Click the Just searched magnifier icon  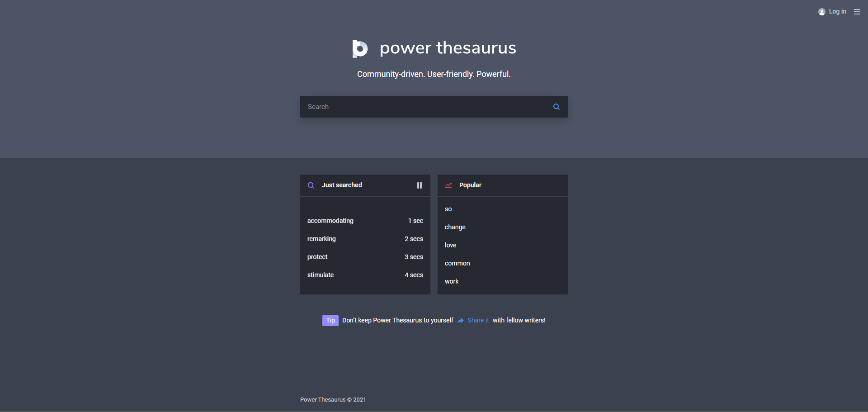pyautogui.click(x=311, y=185)
